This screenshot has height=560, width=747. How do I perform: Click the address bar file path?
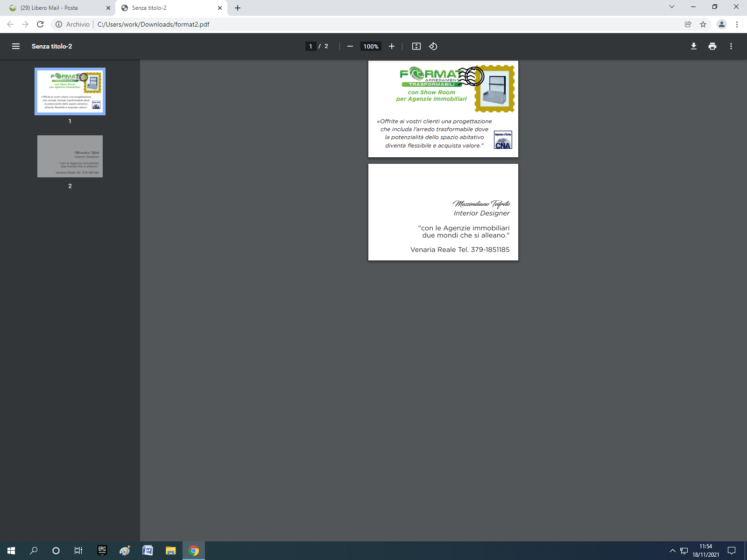click(154, 24)
